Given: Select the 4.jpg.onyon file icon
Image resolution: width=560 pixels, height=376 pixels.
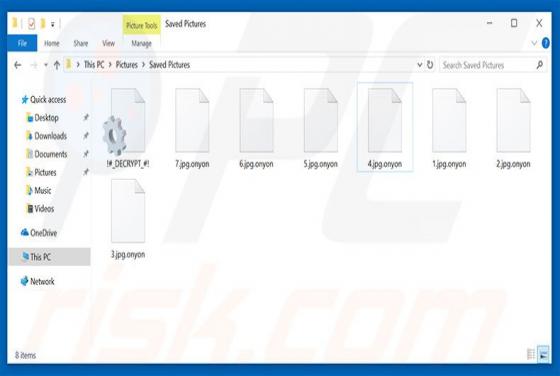Looking at the screenshot, I should point(385,120).
